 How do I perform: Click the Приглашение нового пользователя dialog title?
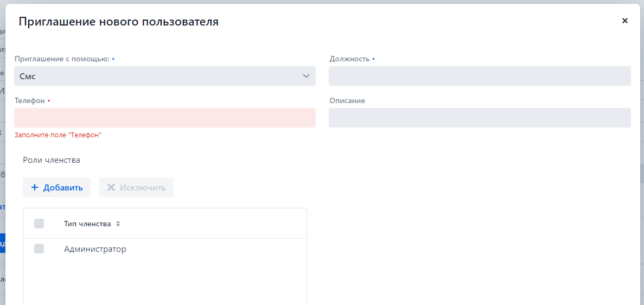coord(119,22)
